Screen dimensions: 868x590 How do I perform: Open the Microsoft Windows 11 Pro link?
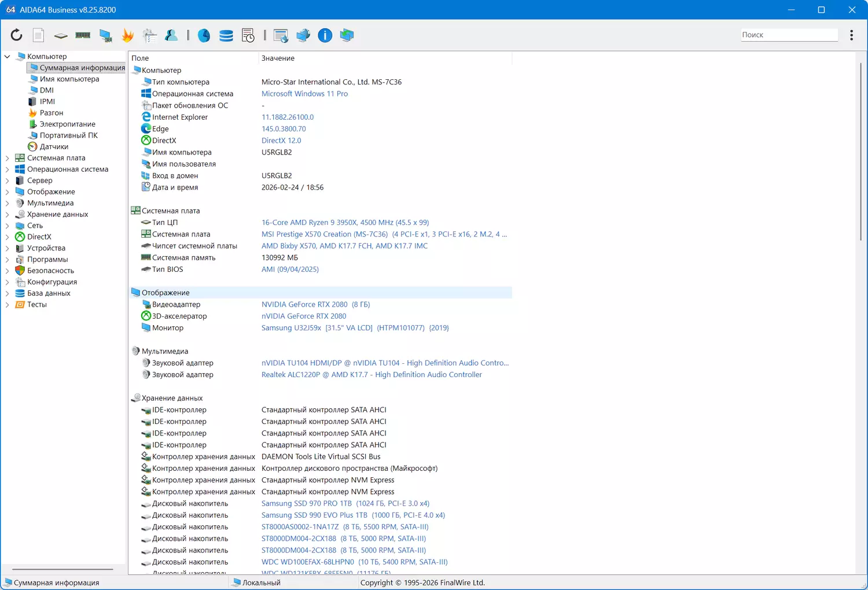pos(304,94)
